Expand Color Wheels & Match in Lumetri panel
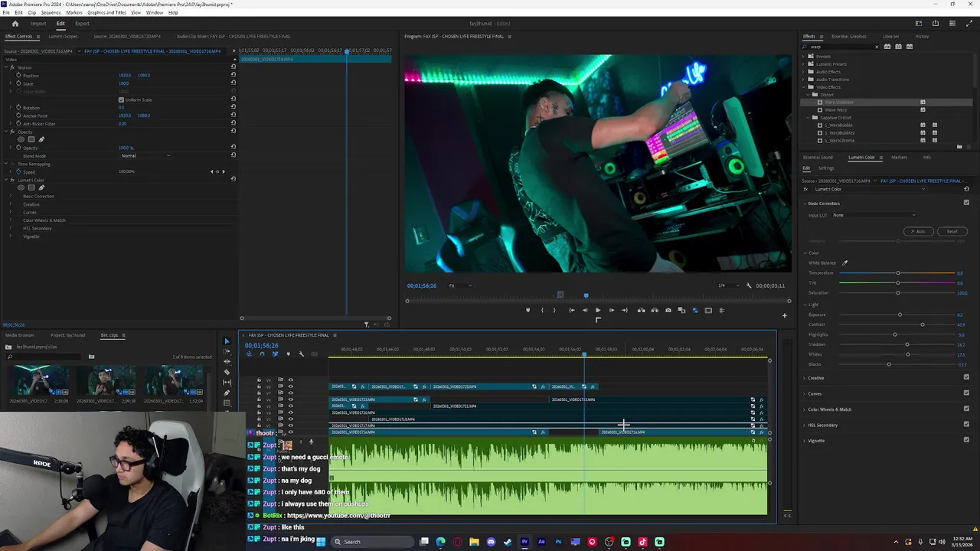The height and width of the screenshot is (551, 980). point(805,409)
